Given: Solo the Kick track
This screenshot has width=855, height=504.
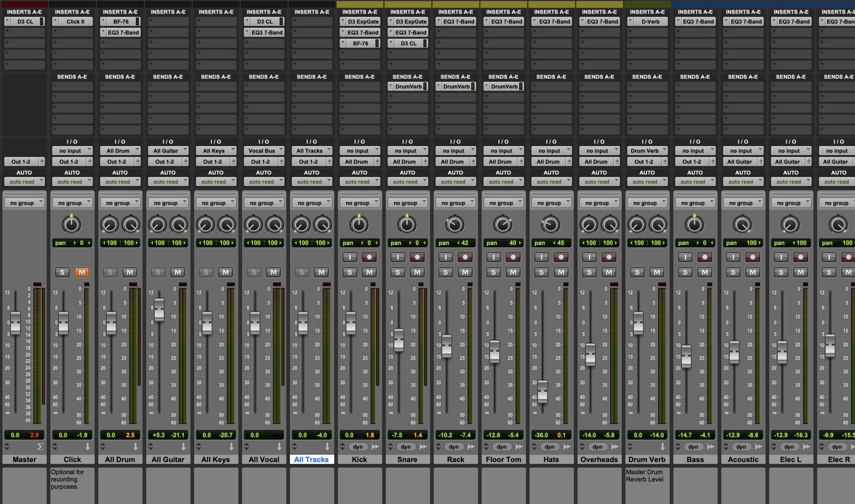Looking at the screenshot, I should [349, 272].
